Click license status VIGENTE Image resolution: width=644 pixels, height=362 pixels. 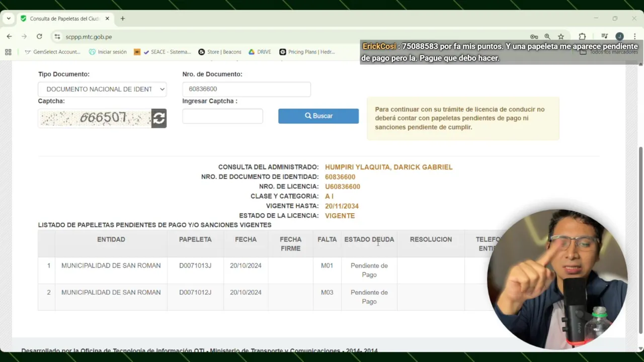click(x=340, y=216)
